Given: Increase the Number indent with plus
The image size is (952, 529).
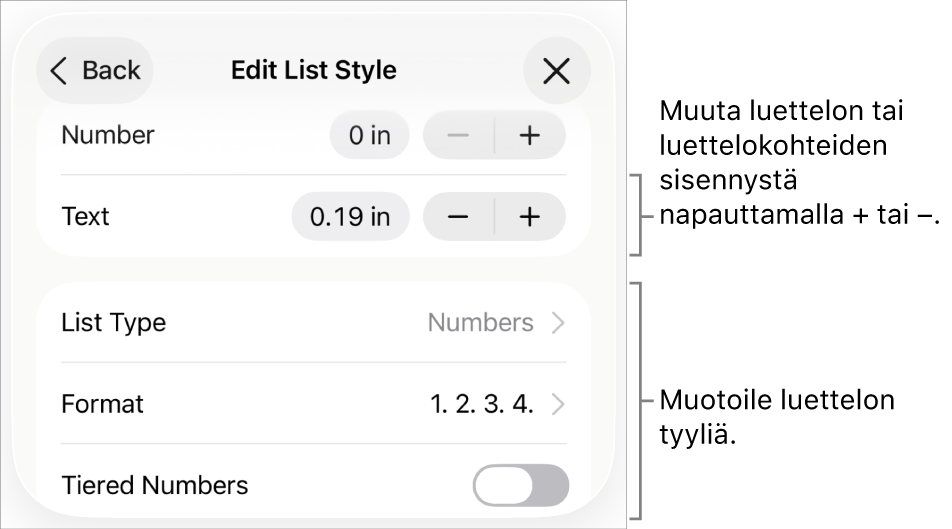Looking at the screenshot, I should [x=530, y=135].
